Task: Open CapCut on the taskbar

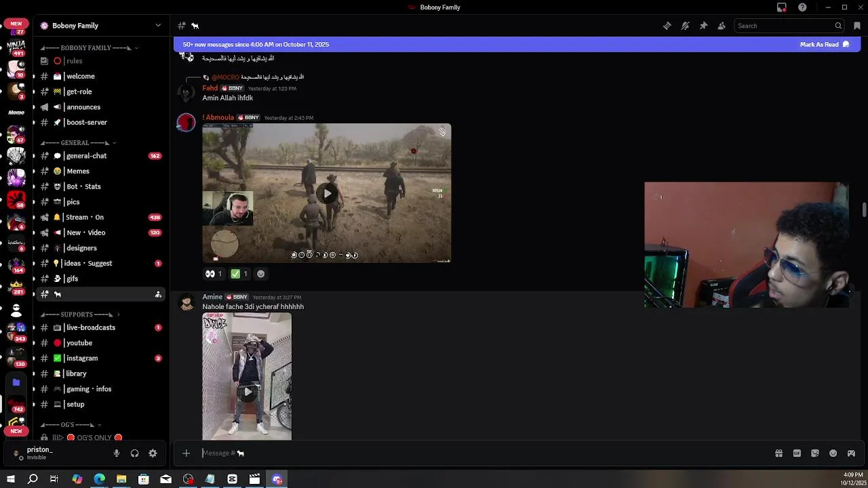Action: [232, 479]
